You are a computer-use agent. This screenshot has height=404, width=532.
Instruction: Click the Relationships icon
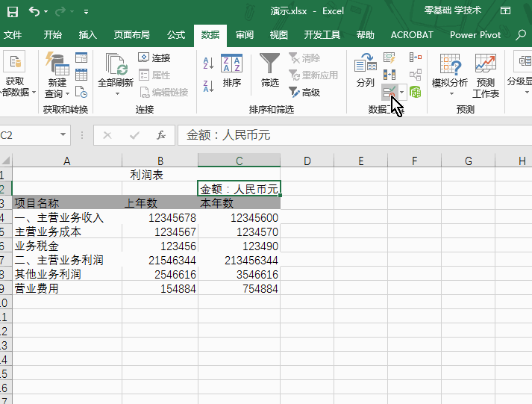pos(416,75)
